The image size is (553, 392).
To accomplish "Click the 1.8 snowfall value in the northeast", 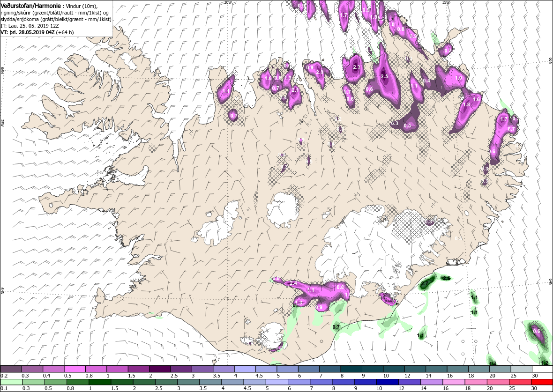I will [467, 105].
